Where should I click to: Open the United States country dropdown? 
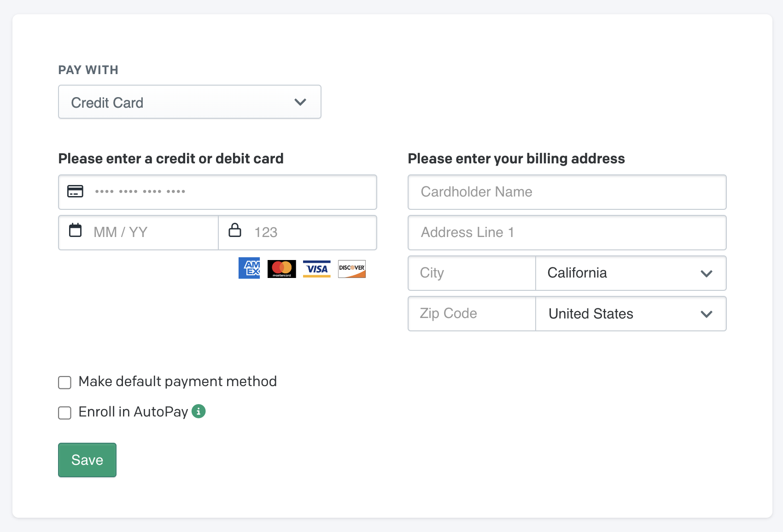pyautogui.click(x=631, y=314)
